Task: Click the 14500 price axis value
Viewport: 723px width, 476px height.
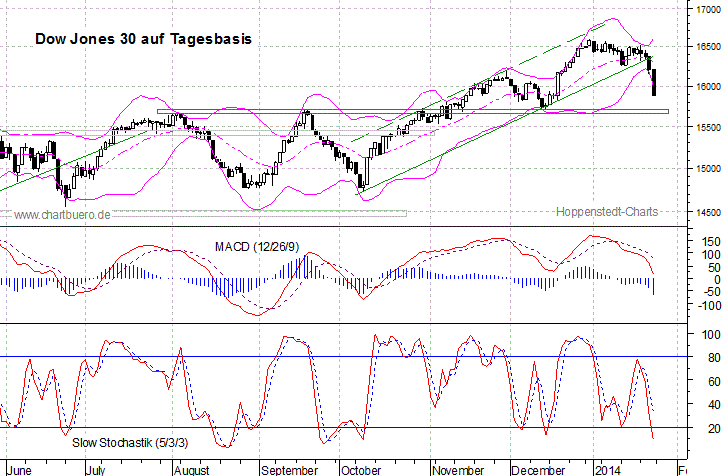Action: click(x=708, y=212)
